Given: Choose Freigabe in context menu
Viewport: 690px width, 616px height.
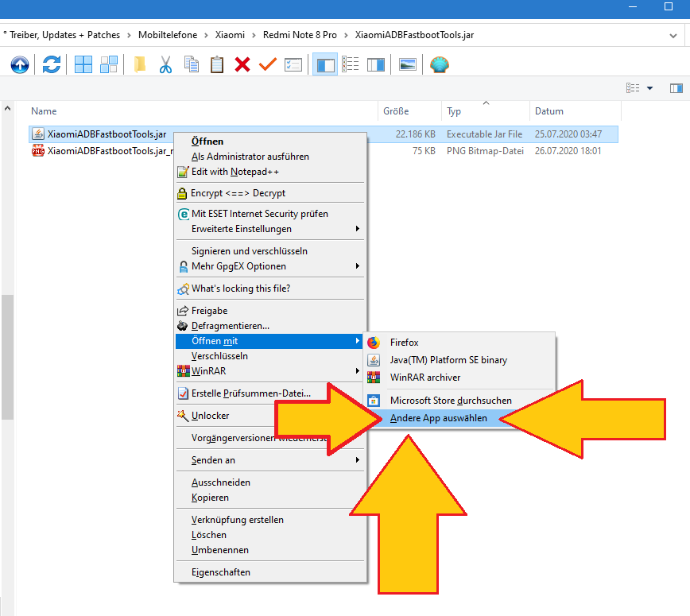Looking at the screenshot, I should (x=270, y=311).
